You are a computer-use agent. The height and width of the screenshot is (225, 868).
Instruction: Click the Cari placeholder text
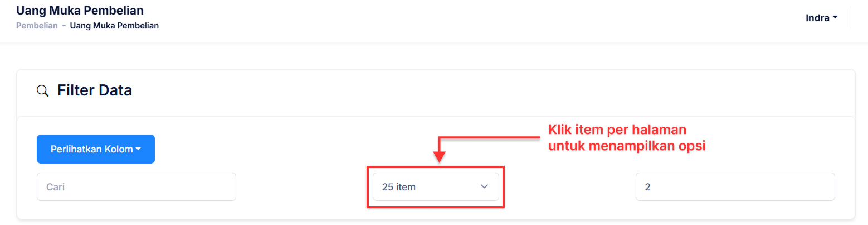coord(56,187)
